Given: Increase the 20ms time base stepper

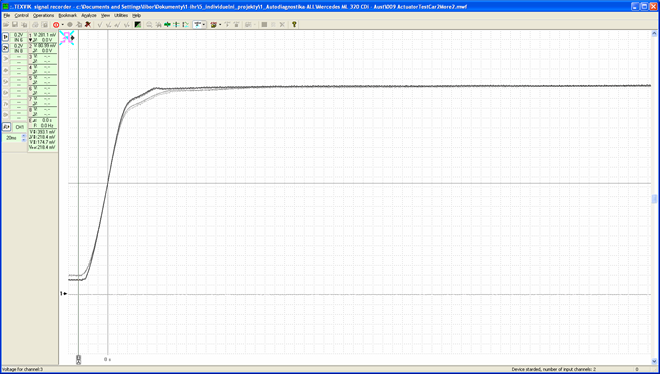Looking at the screenshot, I should tap(24, 136).
